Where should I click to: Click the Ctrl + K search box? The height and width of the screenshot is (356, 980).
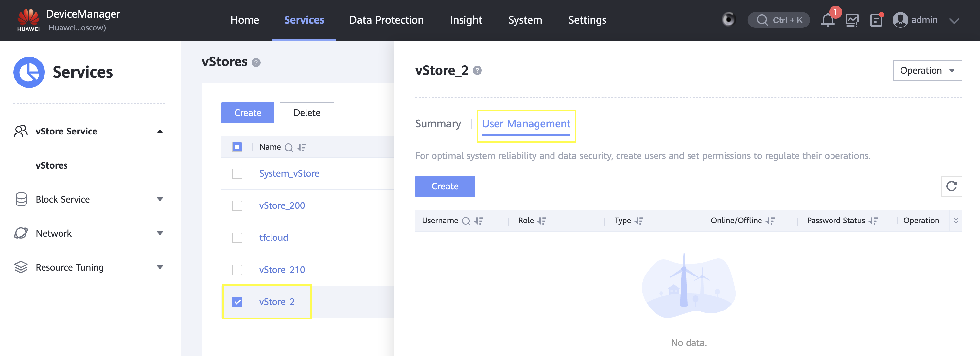779,20
